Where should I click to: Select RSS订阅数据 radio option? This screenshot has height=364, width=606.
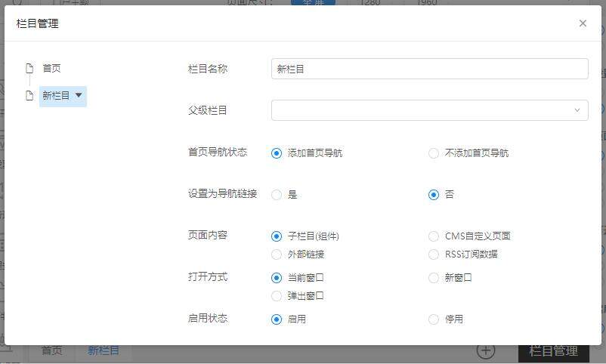(434, 254)
